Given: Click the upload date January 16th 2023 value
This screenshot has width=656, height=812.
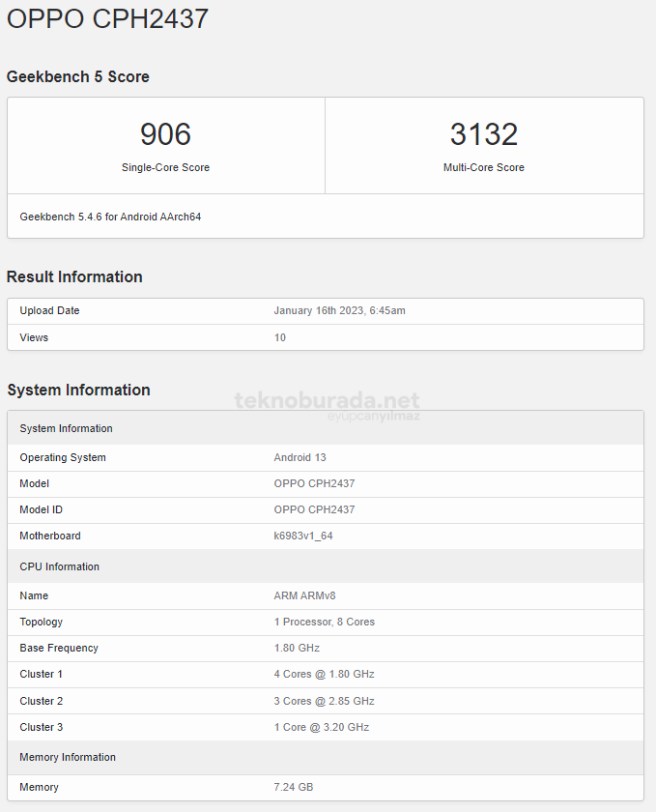Looking at the screenshot, I should (339, 310).
